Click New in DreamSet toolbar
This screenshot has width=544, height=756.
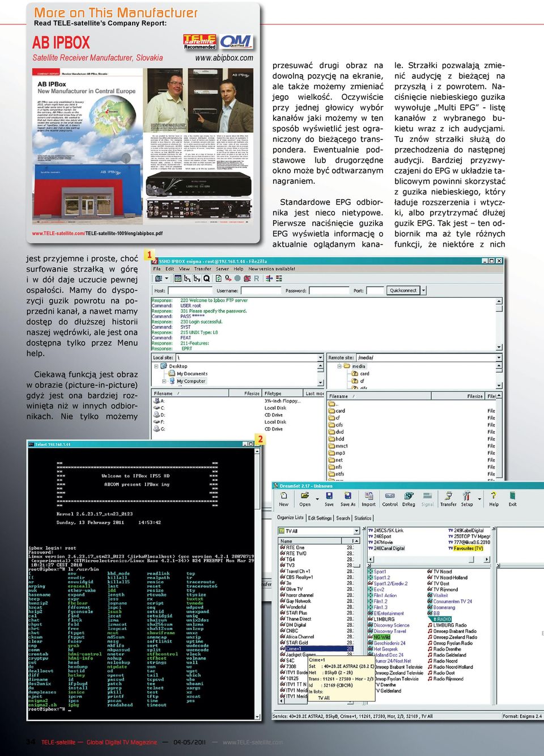[x=283, y=499]
